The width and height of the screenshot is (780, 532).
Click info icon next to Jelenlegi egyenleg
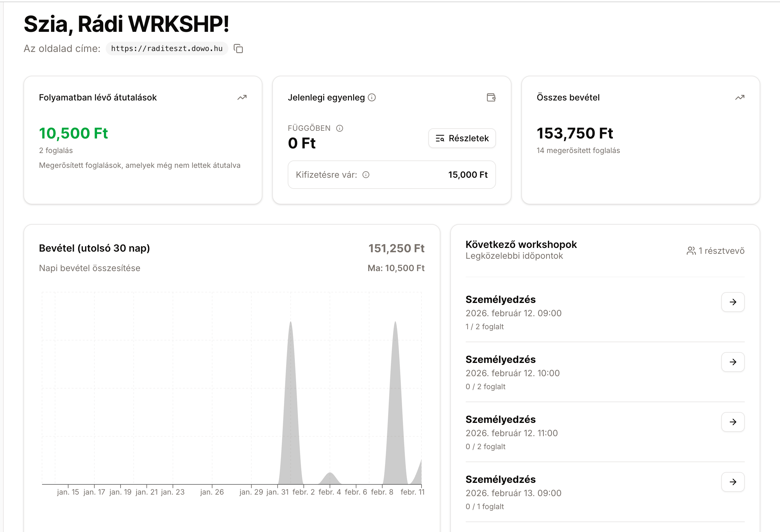372,97
